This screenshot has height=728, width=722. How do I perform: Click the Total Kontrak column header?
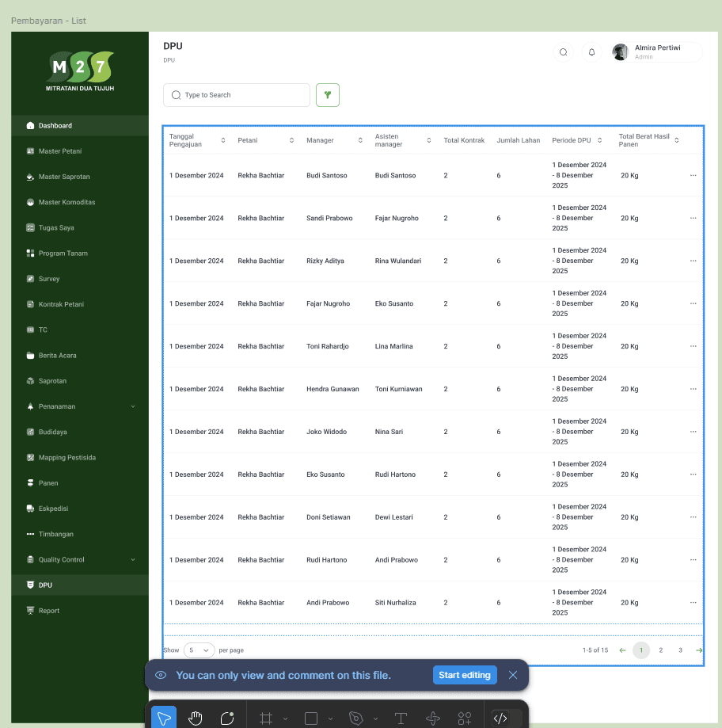(464, 140)
